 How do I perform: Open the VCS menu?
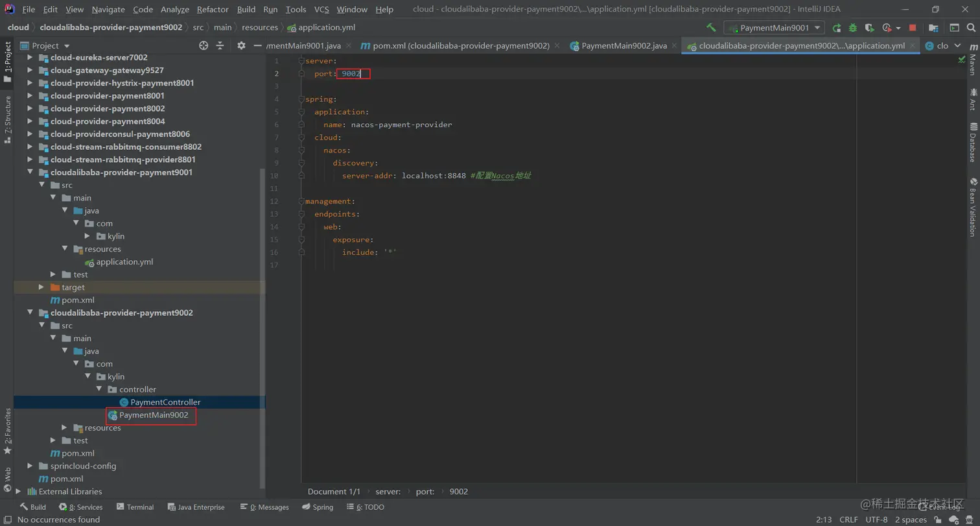321,9
